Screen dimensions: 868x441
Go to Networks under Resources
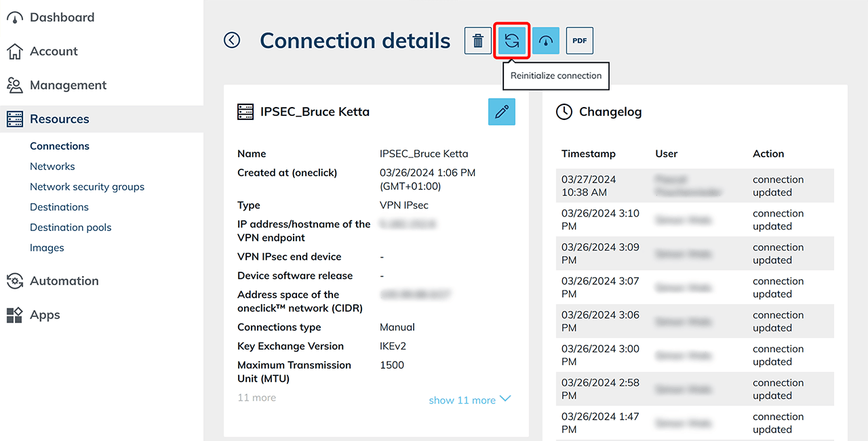(52, 167)
